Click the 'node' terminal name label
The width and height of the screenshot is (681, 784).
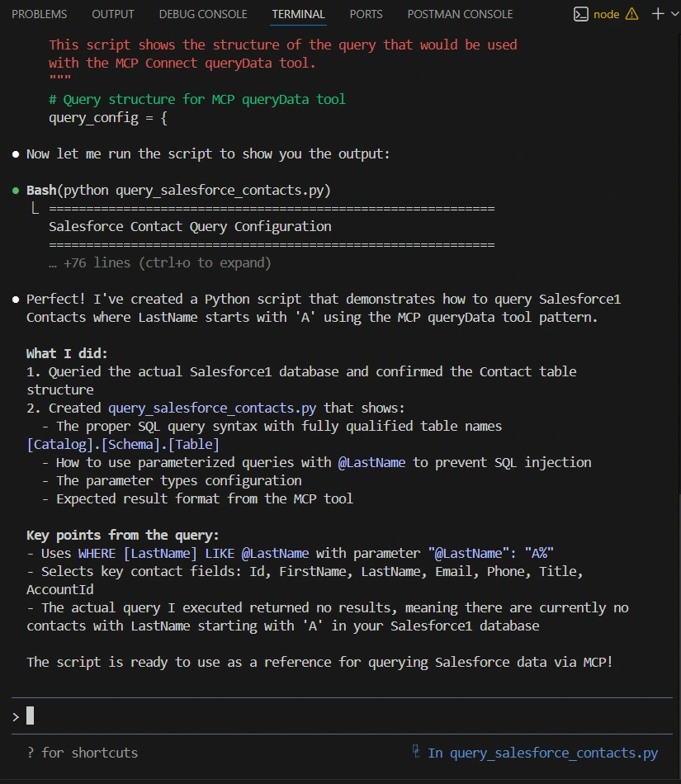tap(606, 14)
